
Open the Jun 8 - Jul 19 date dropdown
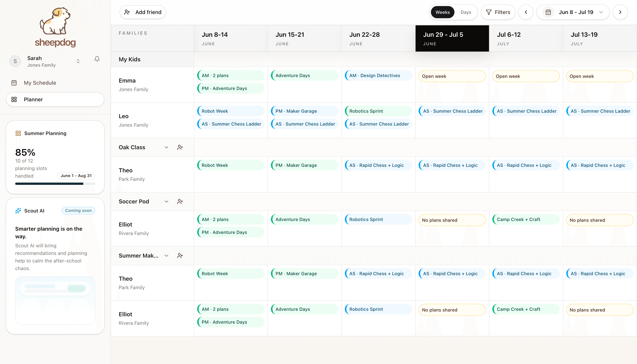point(601,12)
